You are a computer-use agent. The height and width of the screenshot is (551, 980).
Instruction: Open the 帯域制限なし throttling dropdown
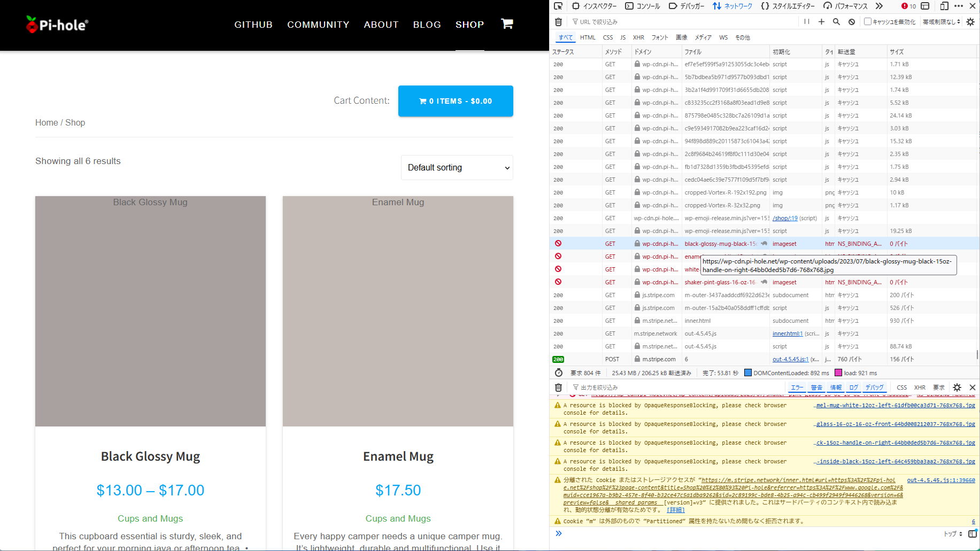tap(942, 22)
